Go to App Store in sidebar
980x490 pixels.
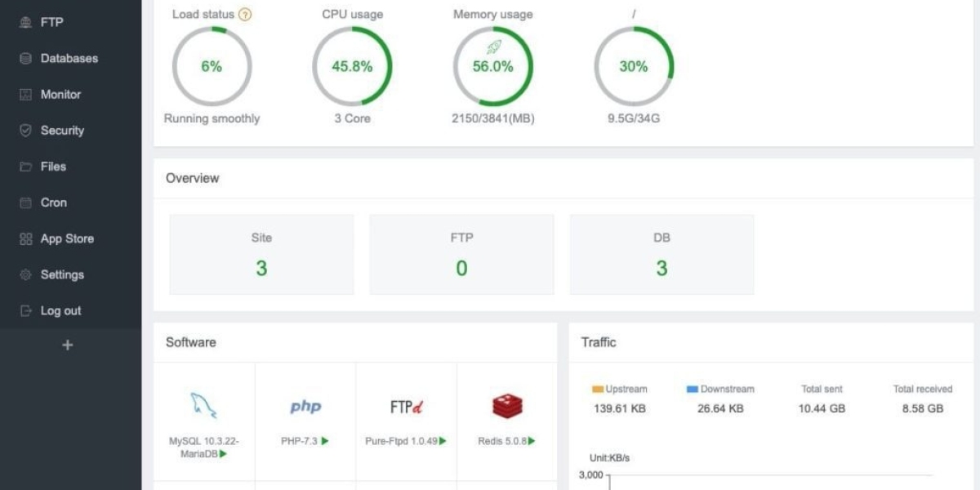pos(67,239)
